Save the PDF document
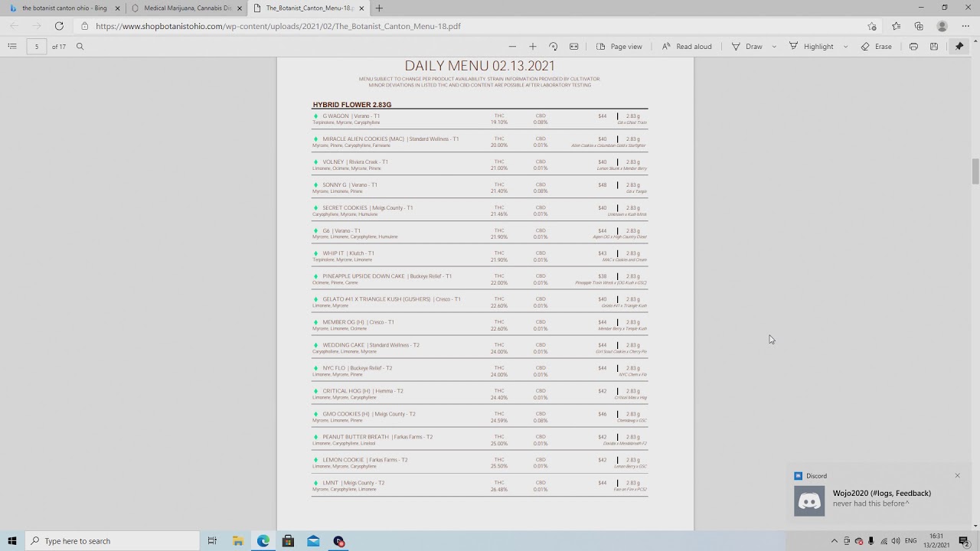The height and width of the screenshot is (551, 980). point(934,47)
